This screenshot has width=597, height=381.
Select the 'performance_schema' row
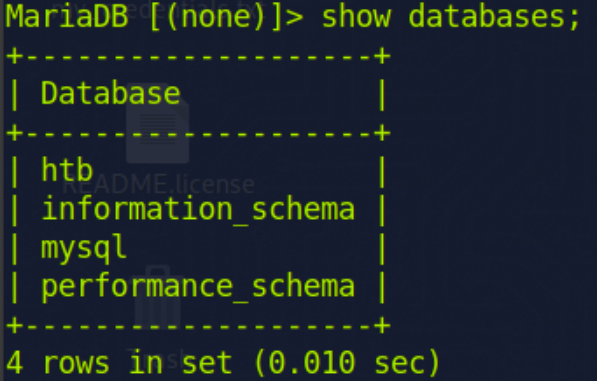198,286
